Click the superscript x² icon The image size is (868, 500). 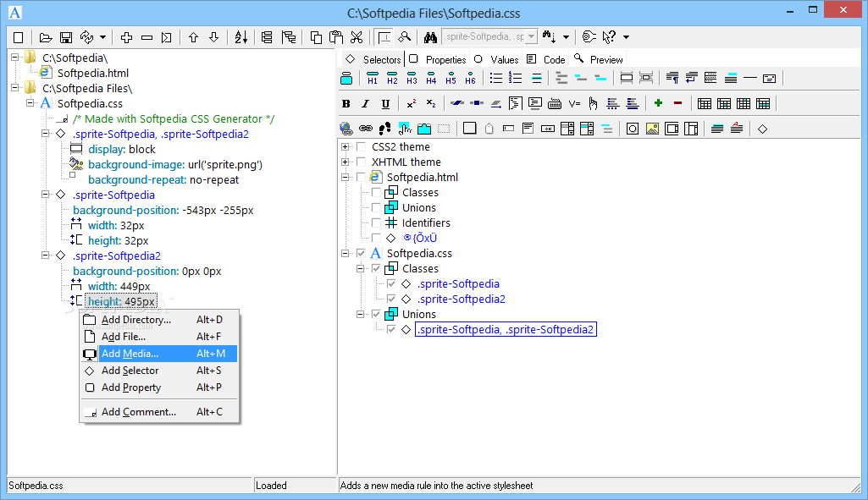tap(412, 103)
